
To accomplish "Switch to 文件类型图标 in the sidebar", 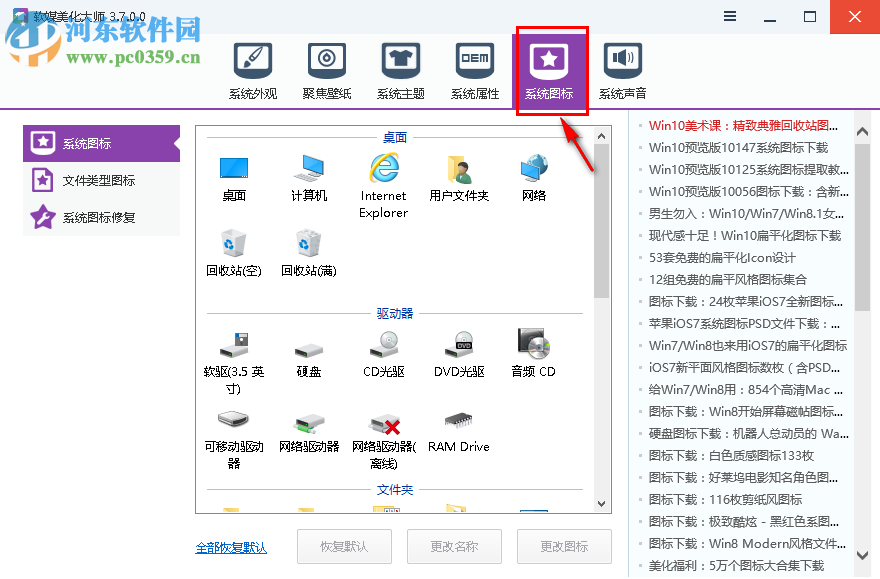I will (x=100, y=180).
